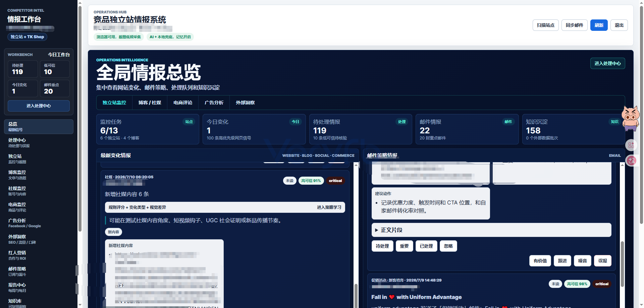The height and width of the screenshot is (308, 644).
Task: Rate email as 有价值
Action: pyautogui.click(x=540, y=261)
